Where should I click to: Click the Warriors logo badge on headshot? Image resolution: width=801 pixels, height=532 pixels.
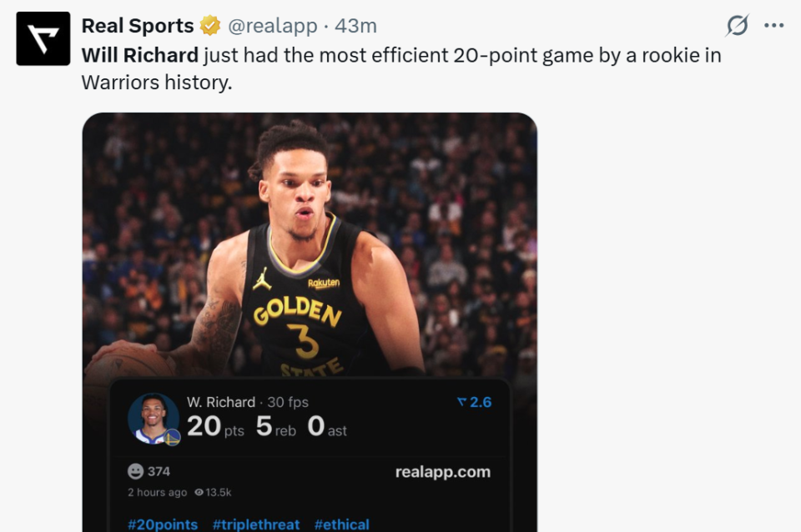(173, 437)
